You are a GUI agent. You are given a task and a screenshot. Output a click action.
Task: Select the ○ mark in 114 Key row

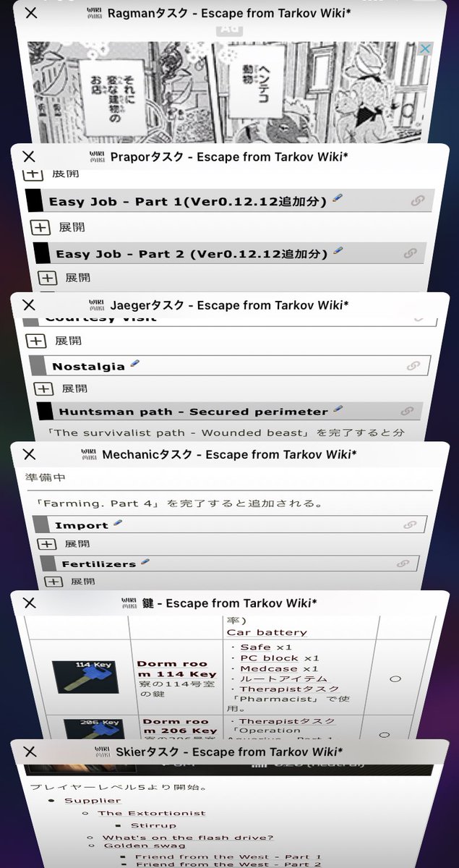[x=395, y=679]
